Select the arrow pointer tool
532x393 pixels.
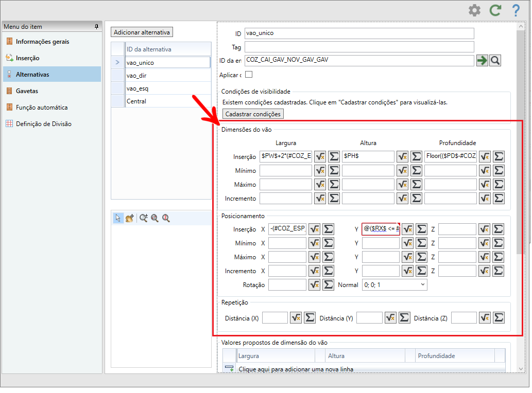tap(118, 218)
